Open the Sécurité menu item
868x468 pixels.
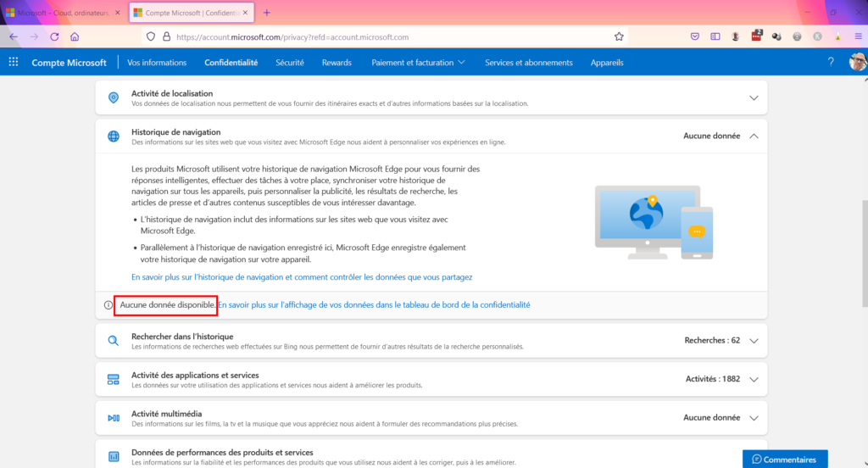[290, 63]
